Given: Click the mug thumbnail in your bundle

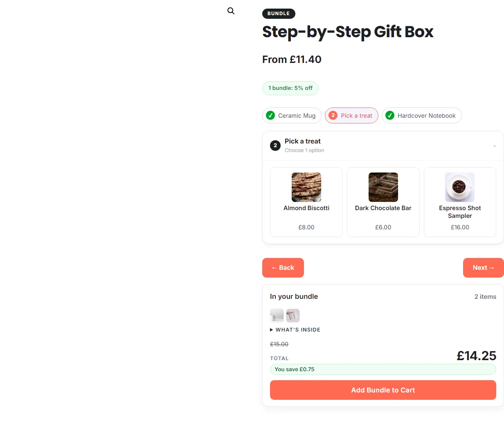Looking at the screenshot, I should [x=277, y=316].
